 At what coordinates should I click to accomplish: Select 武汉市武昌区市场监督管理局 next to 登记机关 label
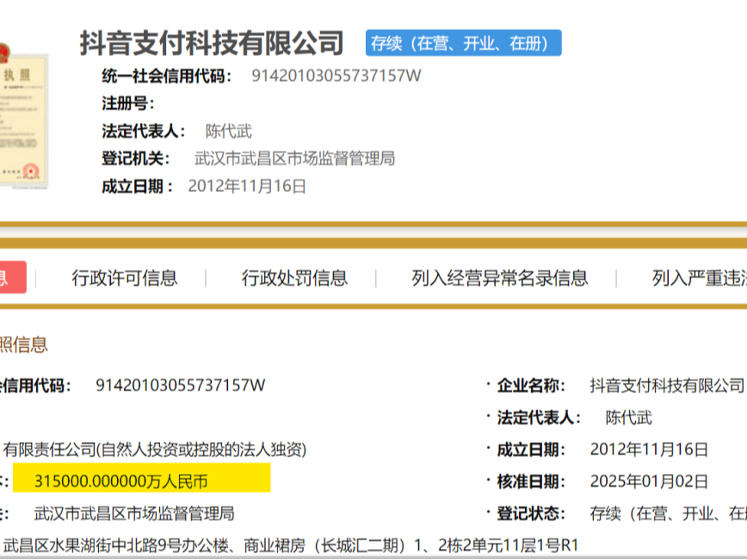click(294, 158)
